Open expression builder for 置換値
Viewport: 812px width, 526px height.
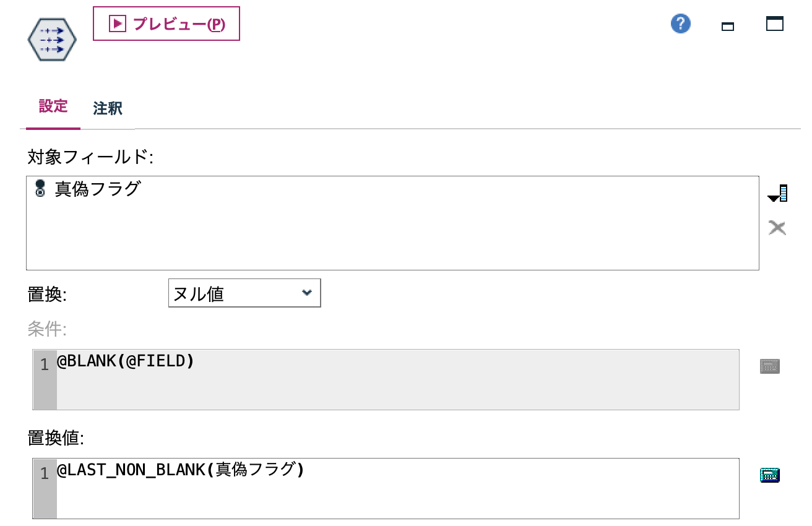pos(770,474)
